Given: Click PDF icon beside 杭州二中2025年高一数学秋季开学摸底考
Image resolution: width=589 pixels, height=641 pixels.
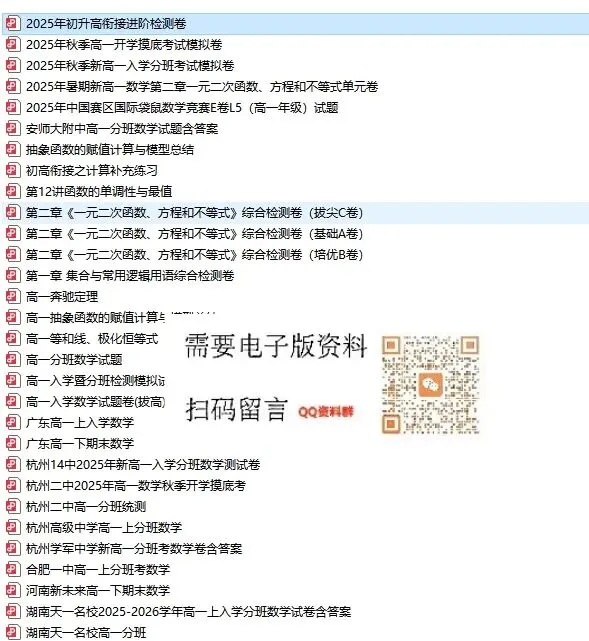Looking at the screenshot, I should (13, 485).
